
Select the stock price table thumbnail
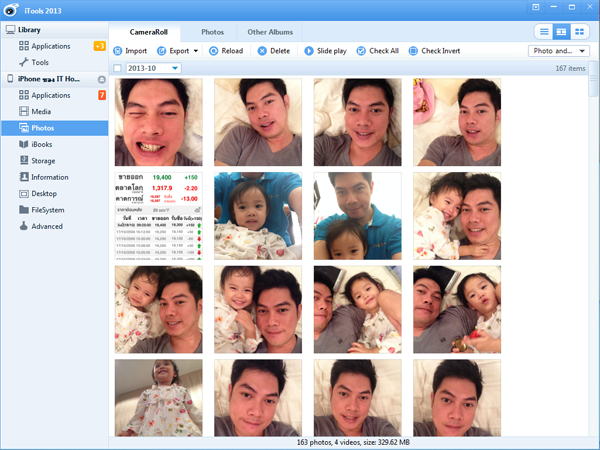click(x=158, y=216)
